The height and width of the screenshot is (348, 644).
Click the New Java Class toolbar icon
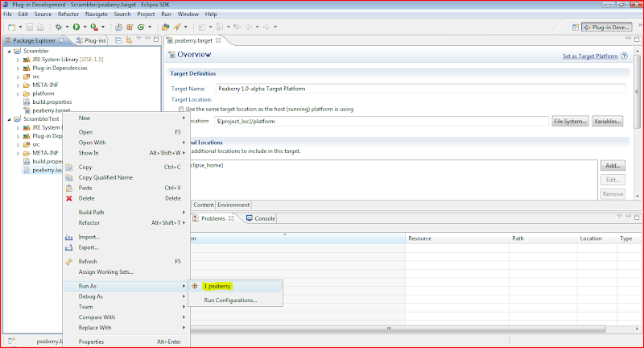[x=141, y=27]
